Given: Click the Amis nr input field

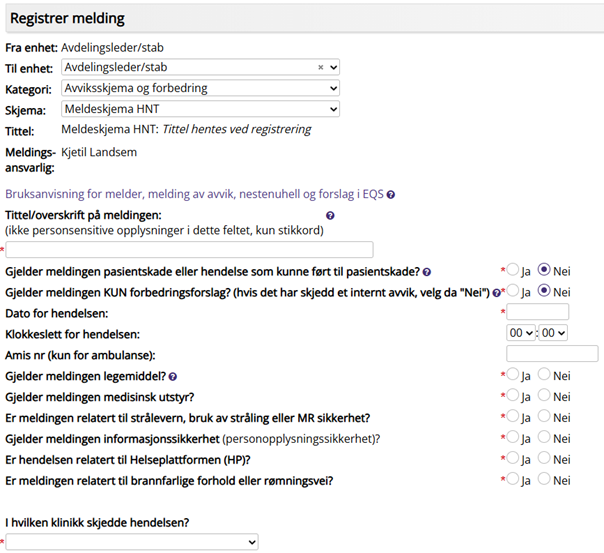Looking at the screenshot, I should pyautogui.click(x=552, y=354).
